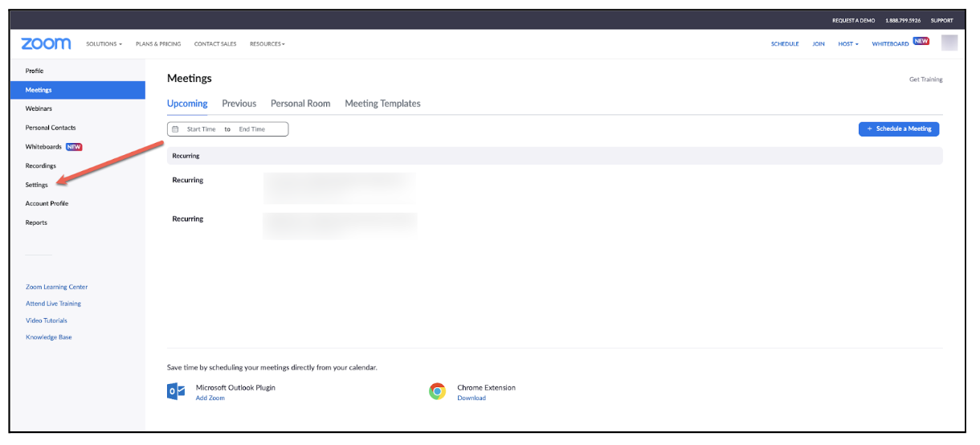Open the Meeting Templates tab

tap(382, 104)
